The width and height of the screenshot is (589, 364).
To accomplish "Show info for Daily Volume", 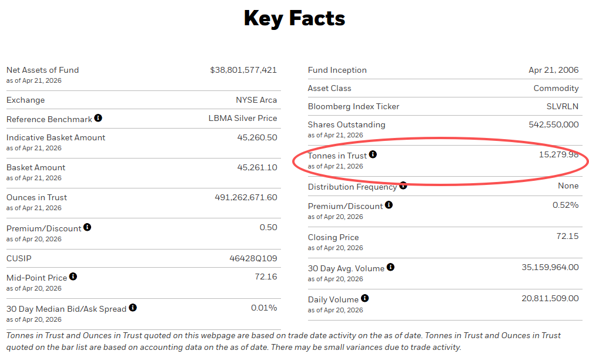I will point(364,298).
